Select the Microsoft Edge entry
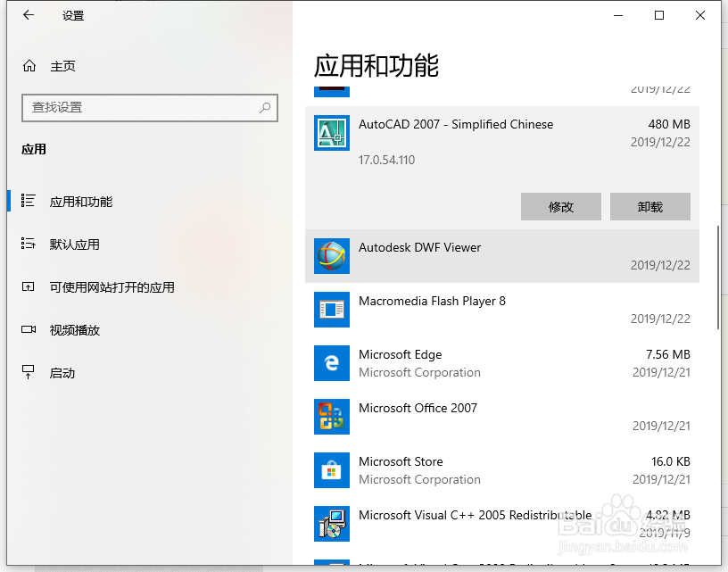The width and height of the screenshot is (728, 572). tap(502, 362)
